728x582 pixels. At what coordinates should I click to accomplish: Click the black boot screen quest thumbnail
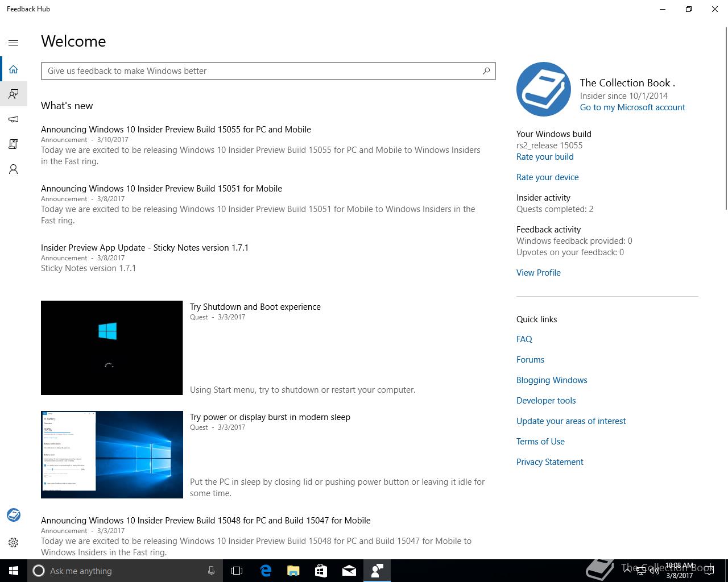pos(112,348)
